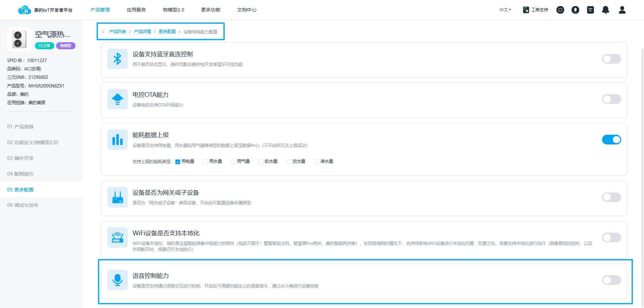Image resolution: width=644 pixels, height=308 pixels.
Task: Uncheck the 用电量 checkbox
Action: click(178, 162)
